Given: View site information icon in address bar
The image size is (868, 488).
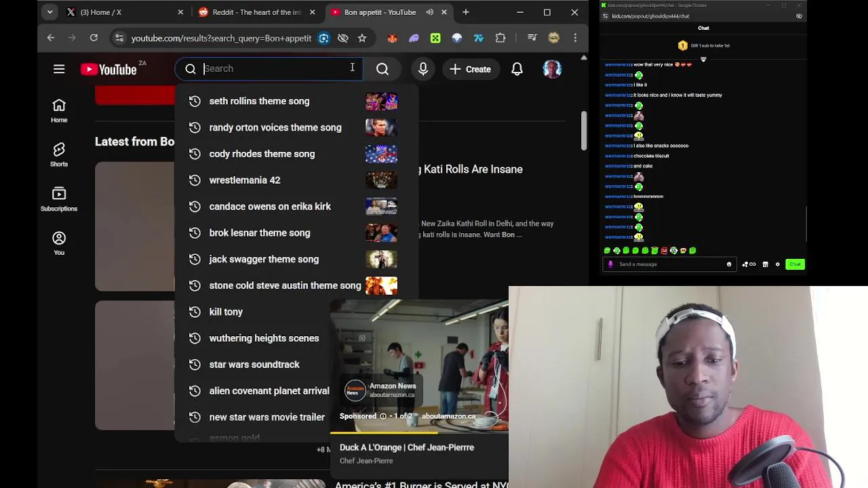Looking at the screenshot, I should [119, 38].
